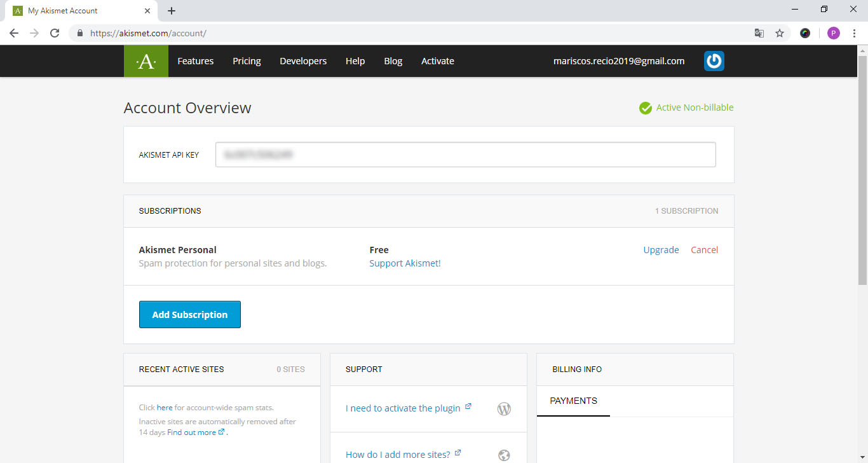Click the globe icon beside add more sites
The width and height of the screenshot is (868, 463).
click(x=504, y=455)
